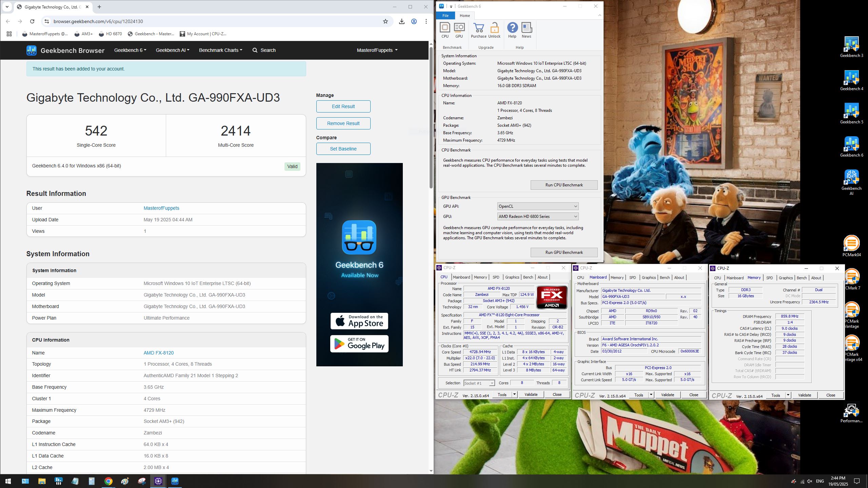This screenshot has height=488, width=868.
Task: Open the AMD FX-8120 CPU link
Action: [x=158, y=353]
